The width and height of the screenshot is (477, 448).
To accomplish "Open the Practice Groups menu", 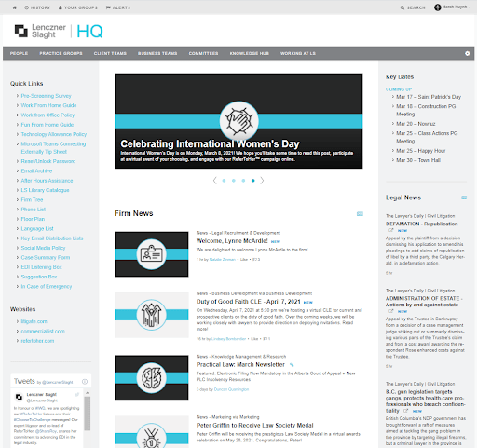I will 61,53.
